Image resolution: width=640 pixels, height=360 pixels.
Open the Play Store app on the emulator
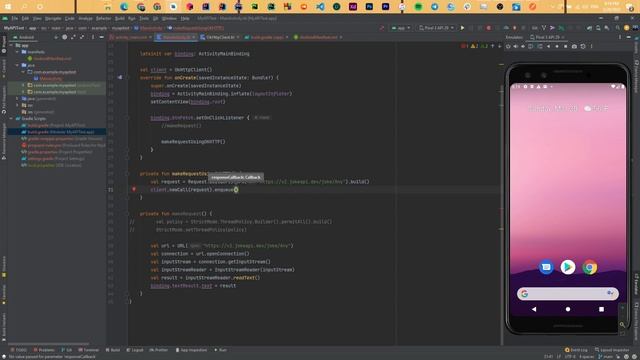[568, 267]
